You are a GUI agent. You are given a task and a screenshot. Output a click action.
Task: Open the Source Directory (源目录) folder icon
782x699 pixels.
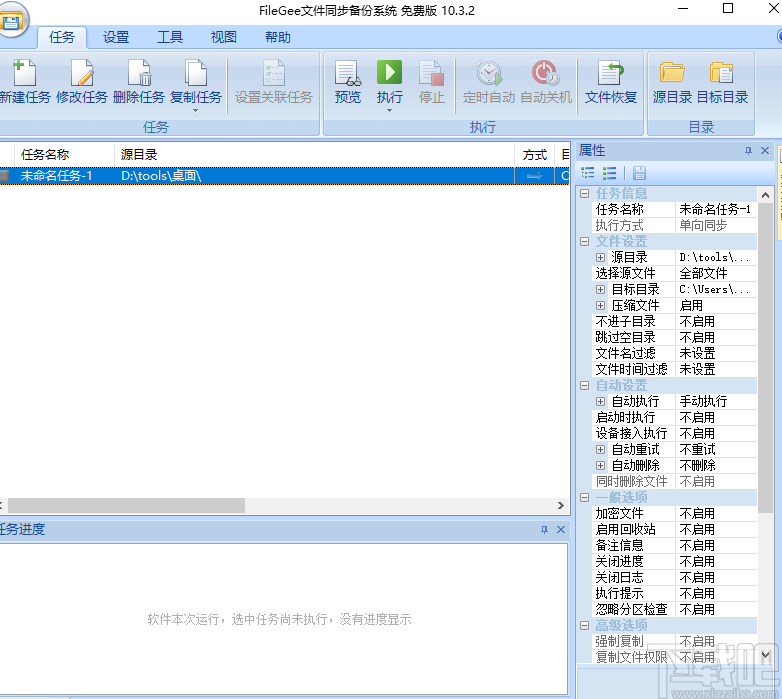672,73
